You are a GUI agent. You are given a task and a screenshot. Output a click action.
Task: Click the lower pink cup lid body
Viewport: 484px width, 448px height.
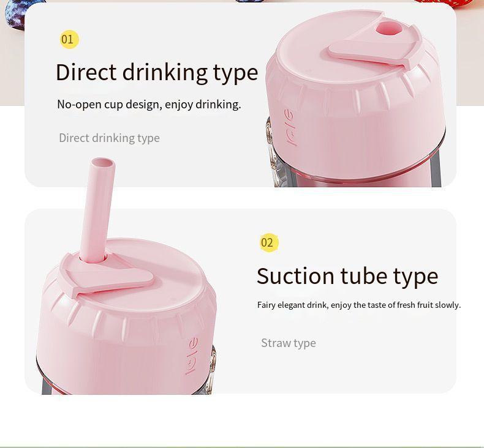(127, 318)
